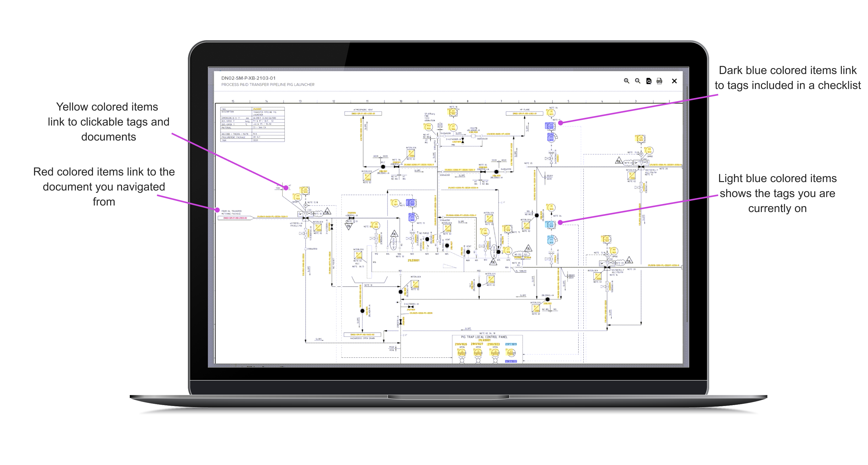Open the red link DN02-SM-P-XB-2103-02

235,218
